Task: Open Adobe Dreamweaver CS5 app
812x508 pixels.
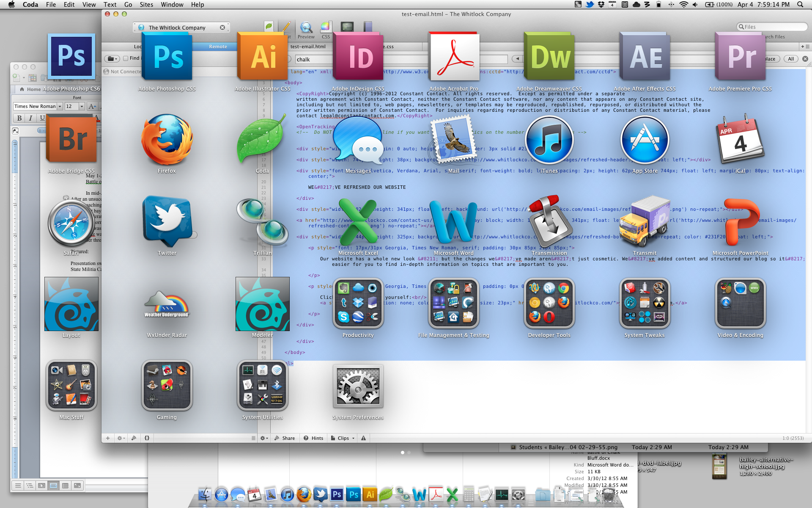Action: pyautogui.click(x=549, y=57)
